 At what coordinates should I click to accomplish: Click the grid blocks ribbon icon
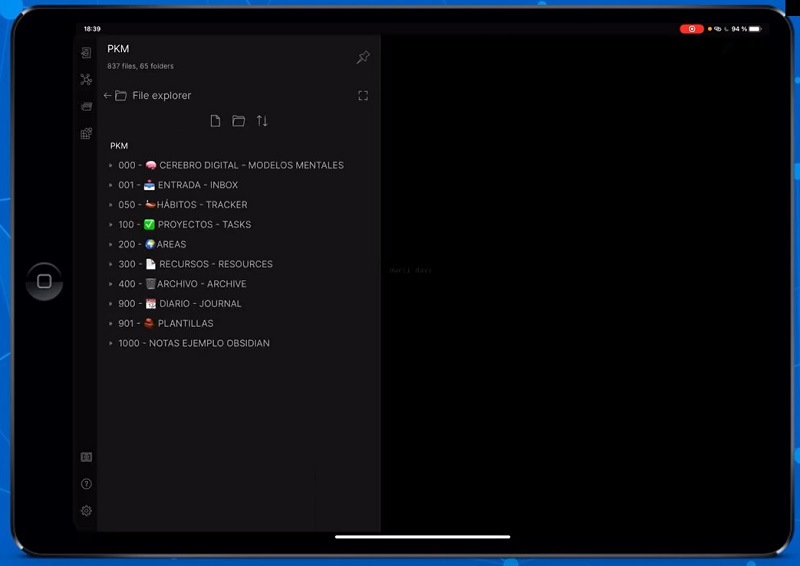pyautogui.click(x=86, y=133)
